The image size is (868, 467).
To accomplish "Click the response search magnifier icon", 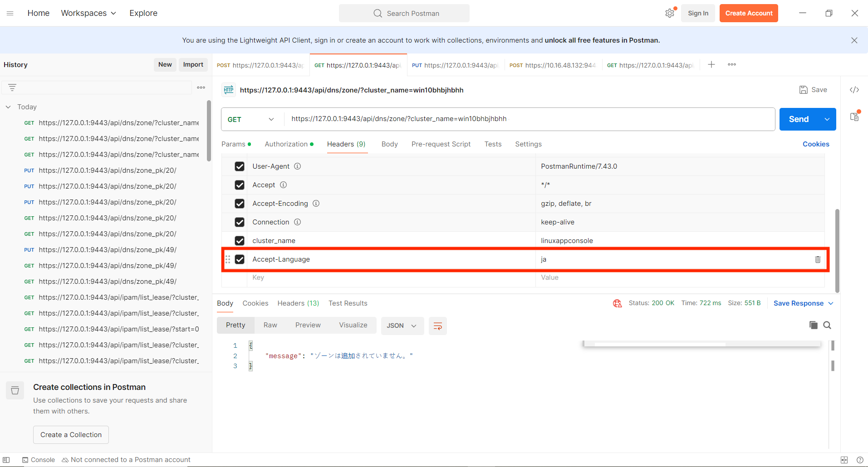I will click(x=827, y=325).
